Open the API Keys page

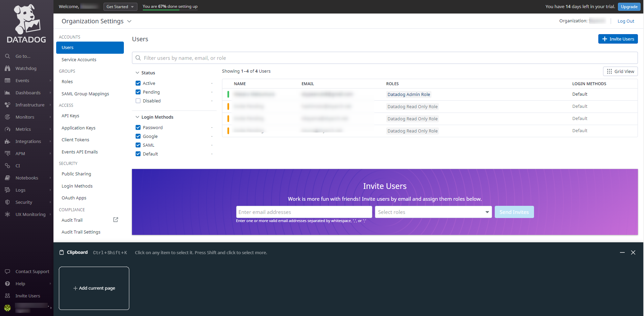coord(70,116)
